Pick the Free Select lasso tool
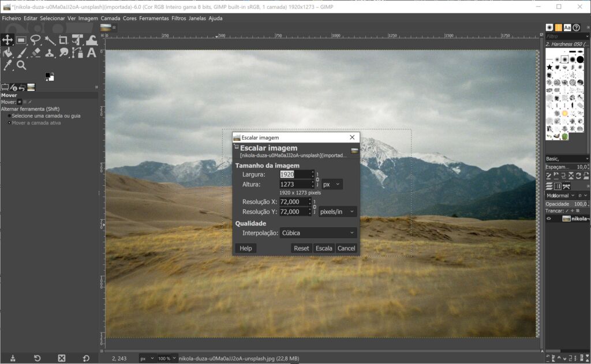591x364 pixels. [36, 40]
